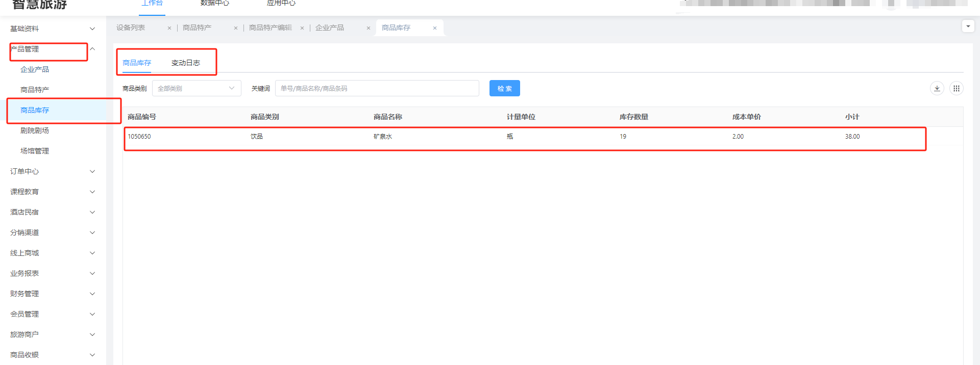This screenshot has width=980, height=365.
Task: Close the 企业产品 tab
Action: coord(369,28)
